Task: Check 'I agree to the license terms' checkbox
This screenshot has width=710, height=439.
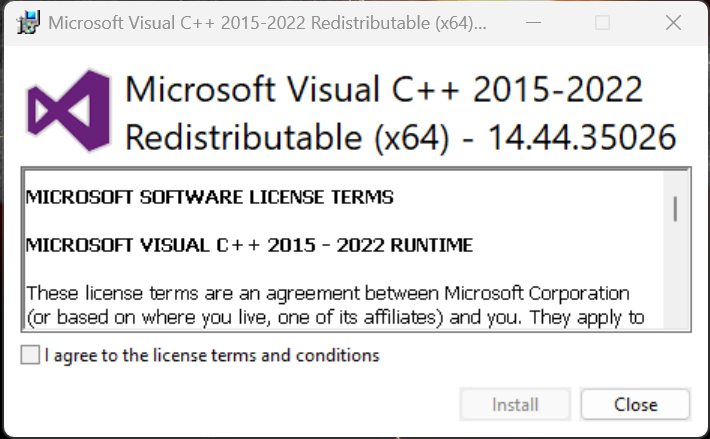Action: click(x=30, y=355)
